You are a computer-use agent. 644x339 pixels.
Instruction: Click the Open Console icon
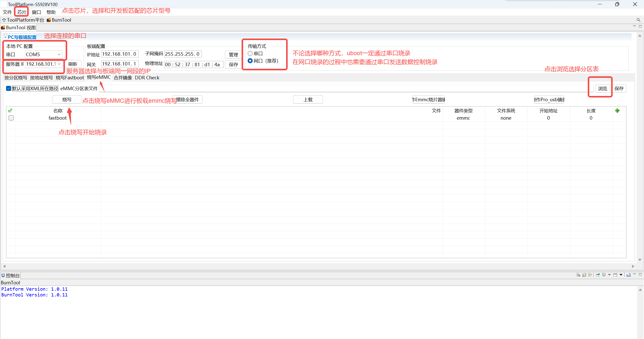[615, 275]
